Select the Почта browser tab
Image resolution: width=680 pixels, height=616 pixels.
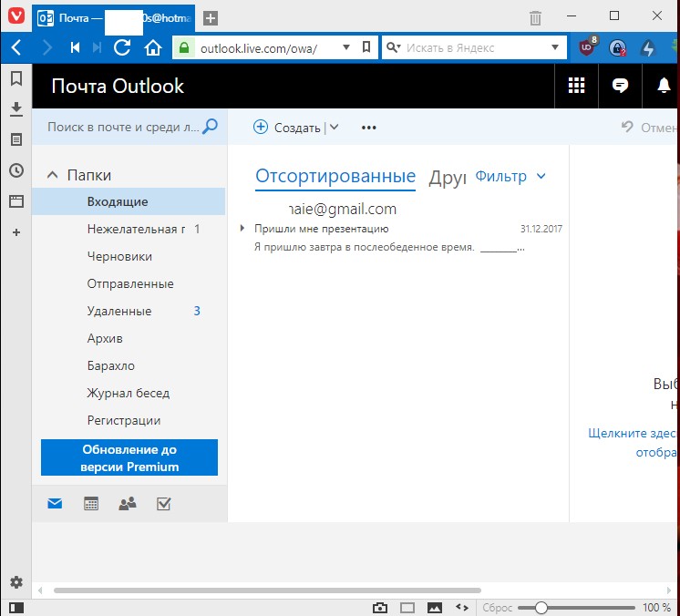(114, 18)
